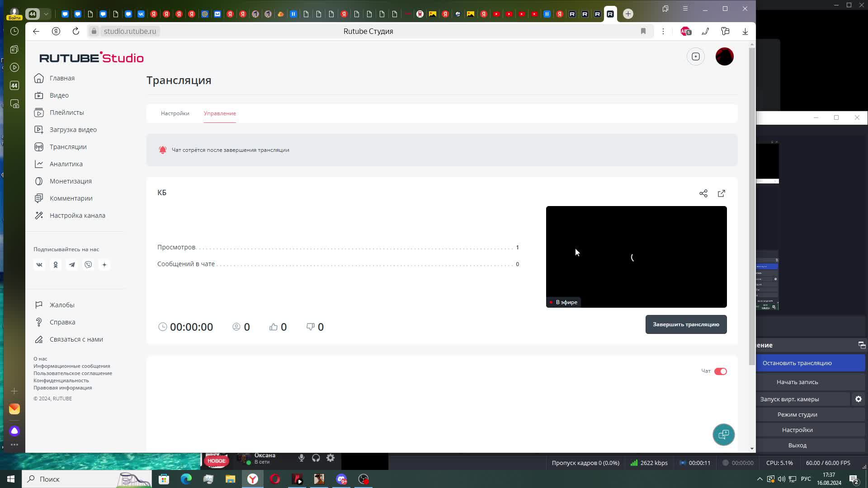
Task: Click Начать запись in OBS
Action: pyautogui.click(x=797, y=382)
